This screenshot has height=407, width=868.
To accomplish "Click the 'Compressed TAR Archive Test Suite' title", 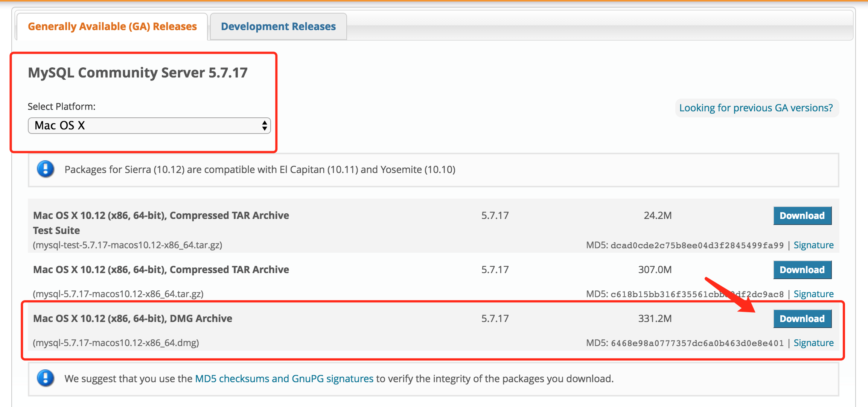I will [x=161, y=223].
